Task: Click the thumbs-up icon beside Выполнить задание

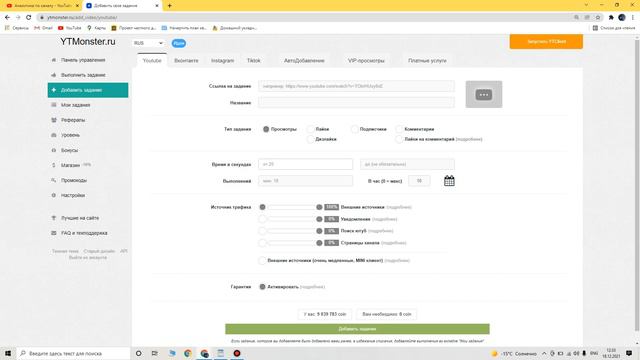Action: pyautogui.click(x=53, y=75)
